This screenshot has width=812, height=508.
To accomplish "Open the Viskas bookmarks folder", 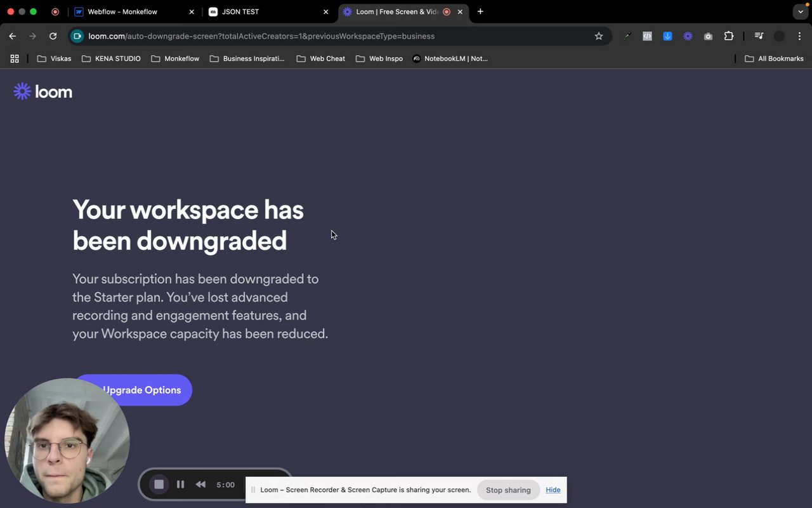I will tap(54, 58).
